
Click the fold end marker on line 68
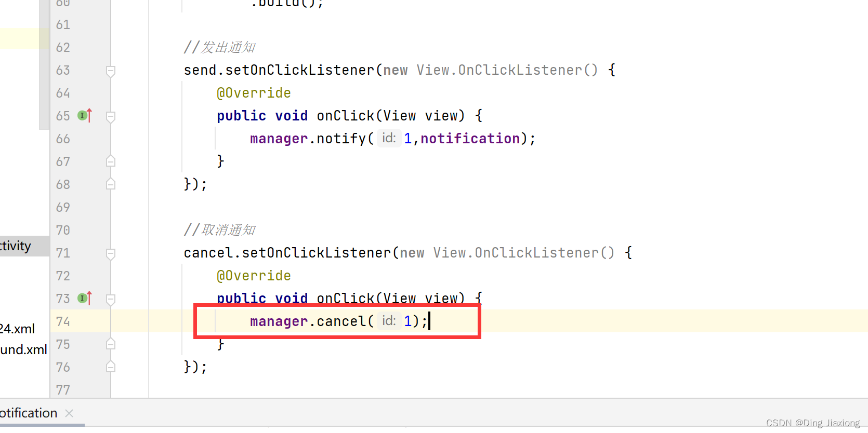(111, 184)
